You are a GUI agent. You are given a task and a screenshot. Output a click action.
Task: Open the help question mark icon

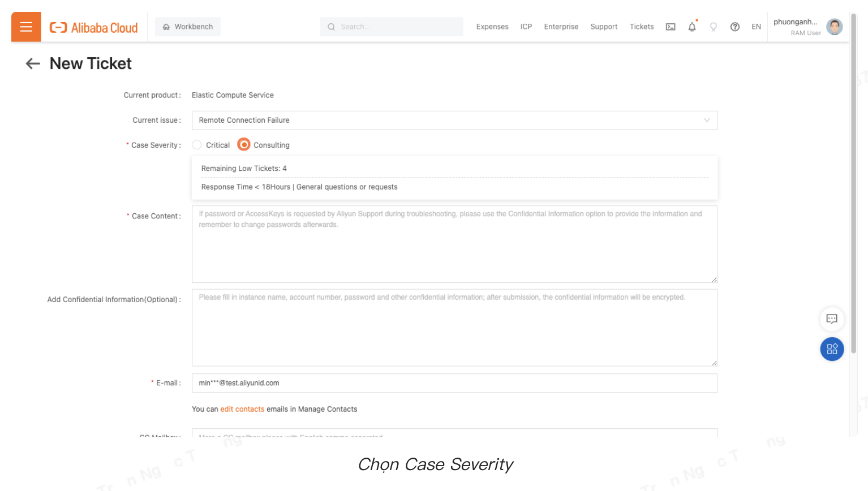pos(735,27)
